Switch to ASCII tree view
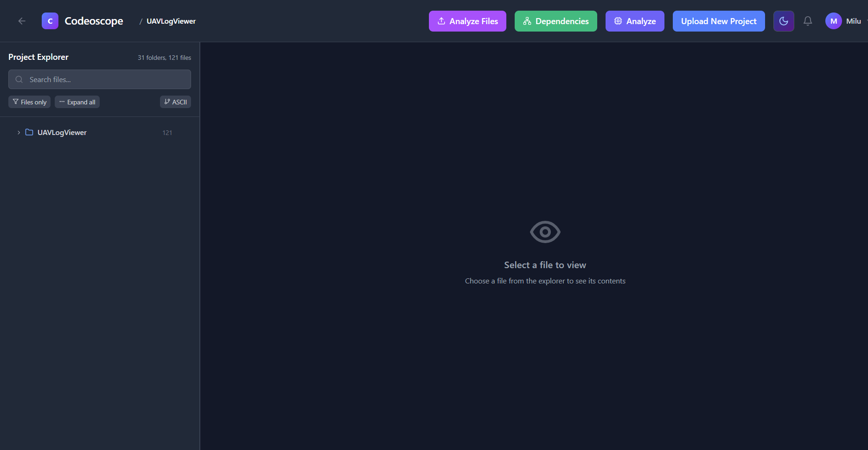The image size is (868, 450). click(x=175, y=102)
